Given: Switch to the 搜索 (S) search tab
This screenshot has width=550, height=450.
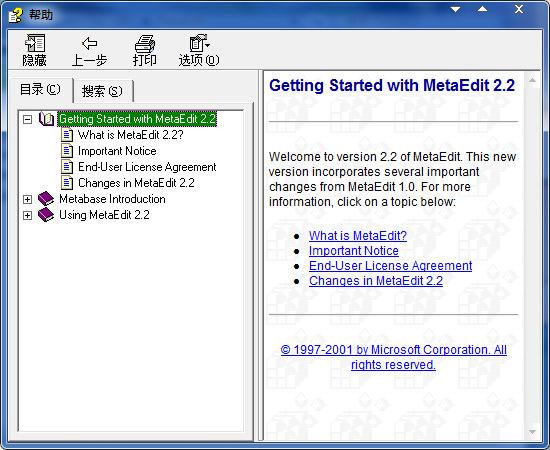Looking at the screenshot, I should 102,91.
